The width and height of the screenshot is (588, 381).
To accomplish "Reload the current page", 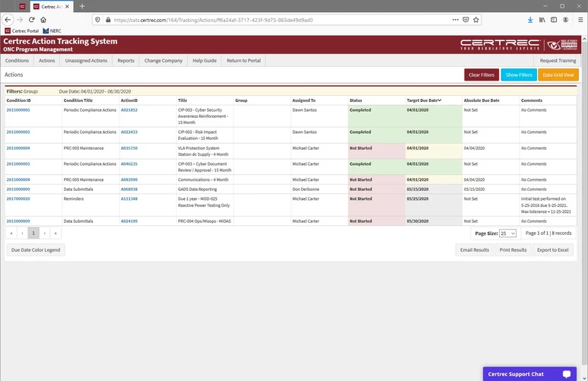I will click(31, 20).
